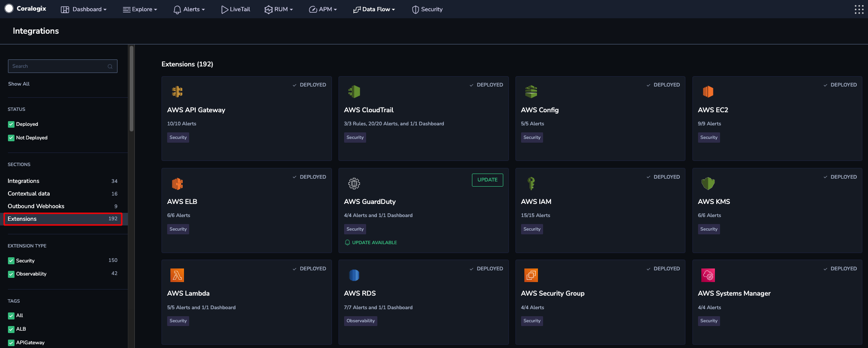
Task: Click the DEPLOYED status on AWS EC2
Action: pyautogui.click(x=840, y=85)
